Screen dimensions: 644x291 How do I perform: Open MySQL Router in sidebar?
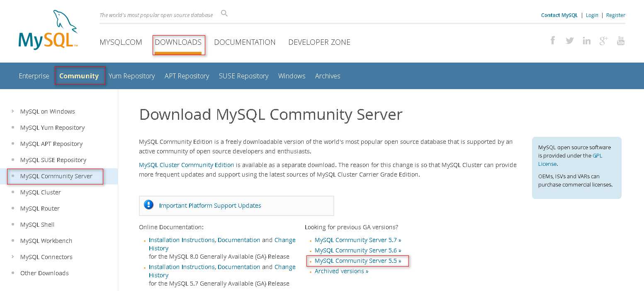pos(40,209)
